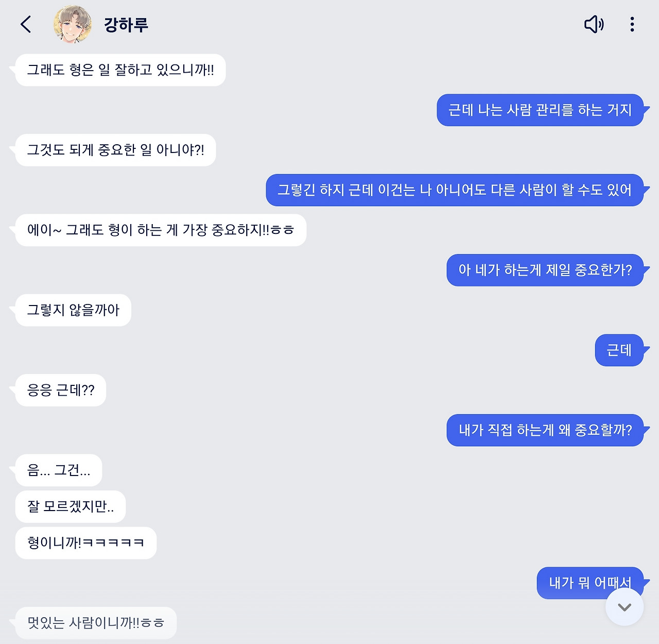Select sent bubble '내가 직접 하는게 왜 중요할까?'
Image resolution: width=659 pixels, height=644 pixels.
coord(545,430)
